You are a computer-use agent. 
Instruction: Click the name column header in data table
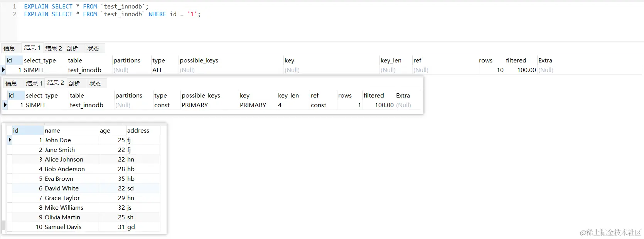point(71,130)
